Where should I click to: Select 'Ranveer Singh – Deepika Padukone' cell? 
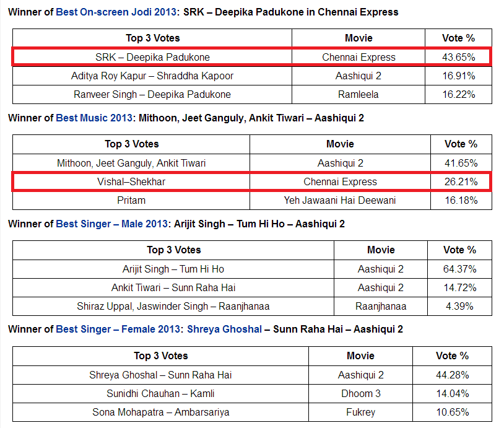click(152, 94)
